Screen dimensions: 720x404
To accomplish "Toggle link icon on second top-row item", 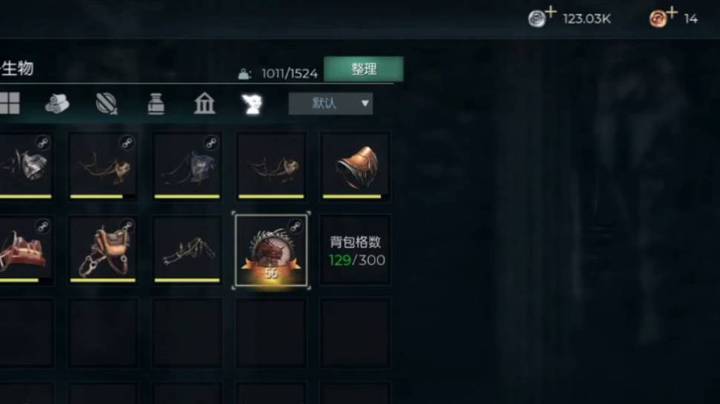I will (x=127, y=143).
